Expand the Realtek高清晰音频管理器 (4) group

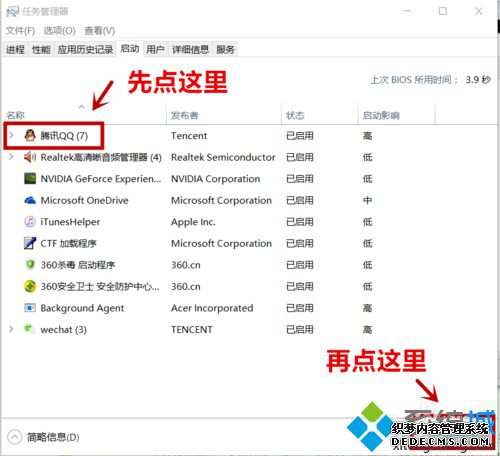click(x=11, y=157)
